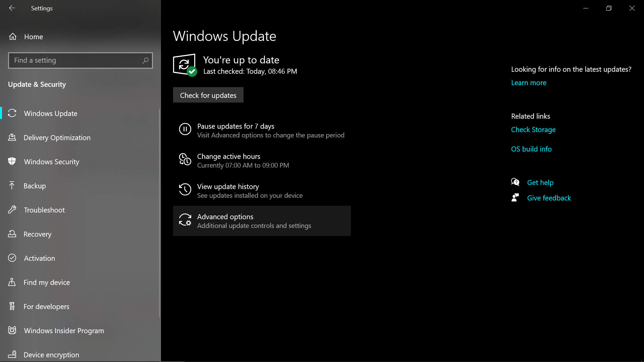644x362 pixels.
Task: Open Change active hours
Action: click(x=262, y=161)
